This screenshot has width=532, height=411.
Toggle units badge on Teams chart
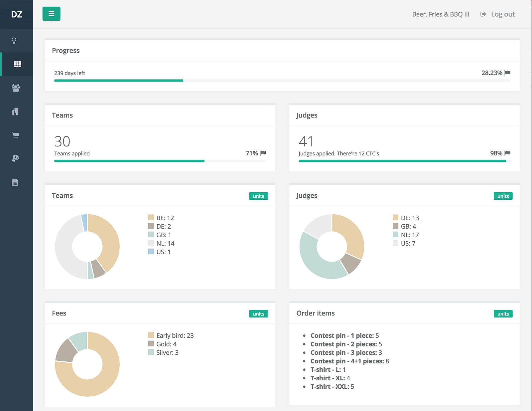click(258, 196)
